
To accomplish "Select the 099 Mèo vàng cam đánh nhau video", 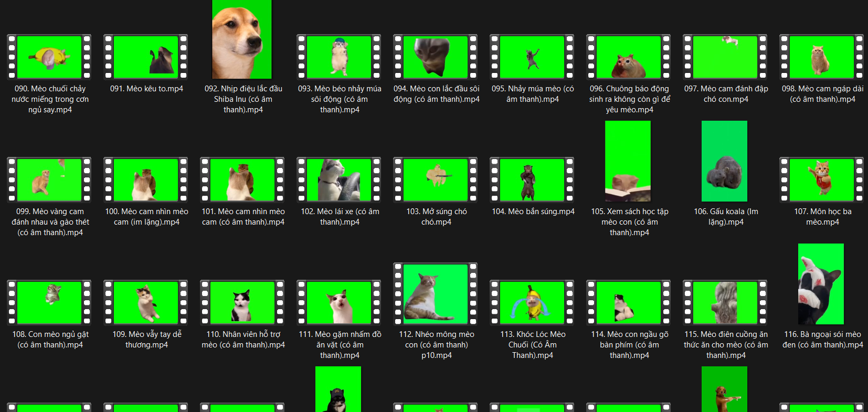I will pyautogui.click(x=49, y=180).
